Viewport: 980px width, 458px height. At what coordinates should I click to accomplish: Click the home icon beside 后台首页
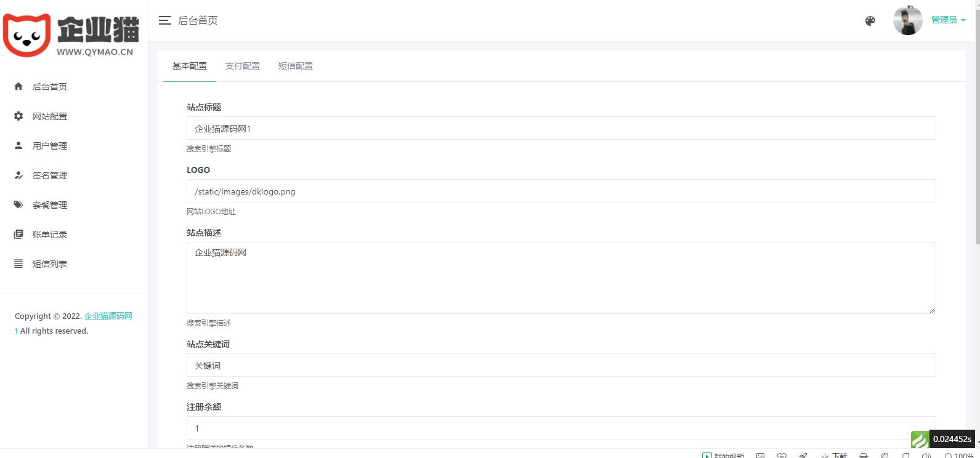(18, 86)
